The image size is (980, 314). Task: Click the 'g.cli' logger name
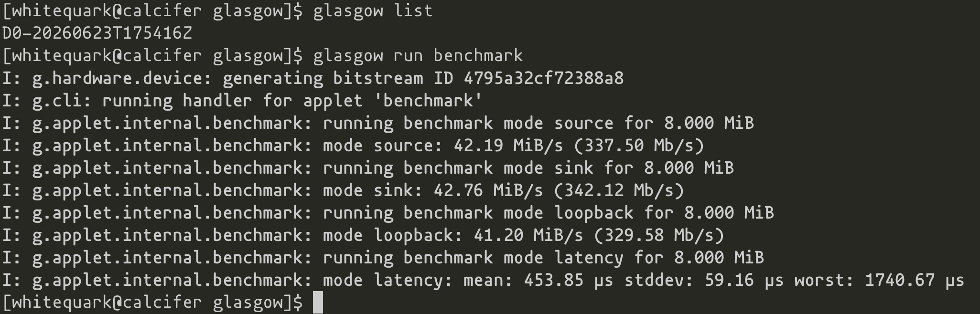pyautogui.click(x=57, y=101)
